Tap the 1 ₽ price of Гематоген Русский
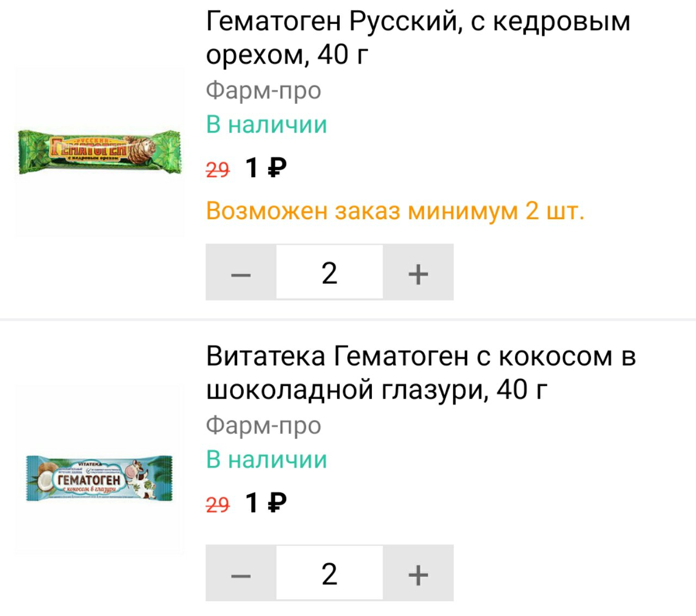 [265, 168]
